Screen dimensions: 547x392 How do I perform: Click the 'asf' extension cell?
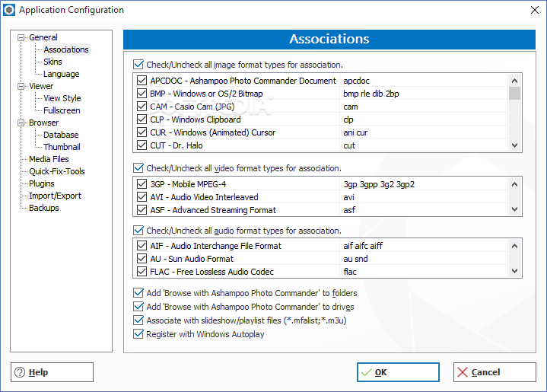pos(424,210)
